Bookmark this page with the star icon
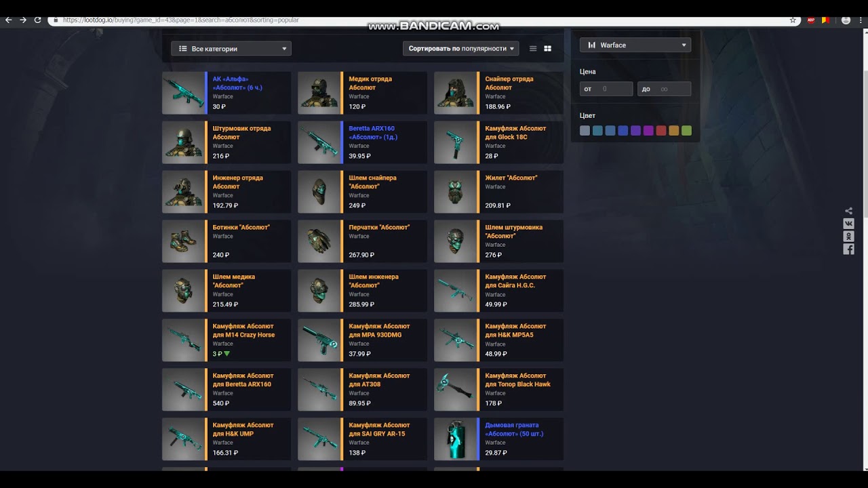 click(793, 20)
